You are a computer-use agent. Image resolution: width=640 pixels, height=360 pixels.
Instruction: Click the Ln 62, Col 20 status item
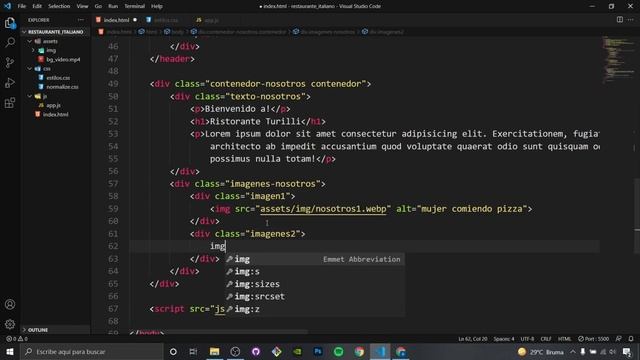coord(472,339)
